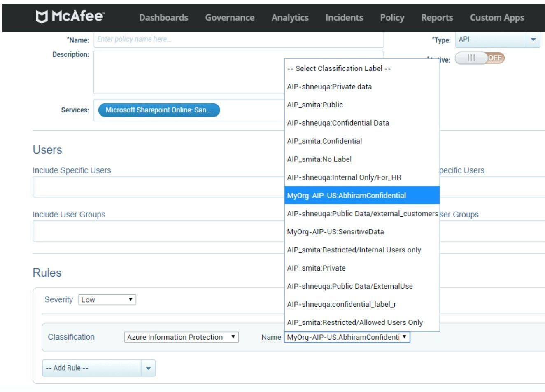Open the Policy menu
Image resolution: width=545 pixels, height=392 pixels.
click(x=392, y=17)
